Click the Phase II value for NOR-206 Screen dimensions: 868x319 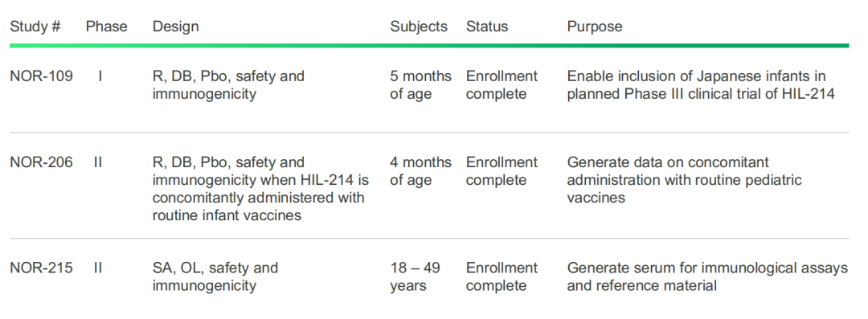coord(98,162)
